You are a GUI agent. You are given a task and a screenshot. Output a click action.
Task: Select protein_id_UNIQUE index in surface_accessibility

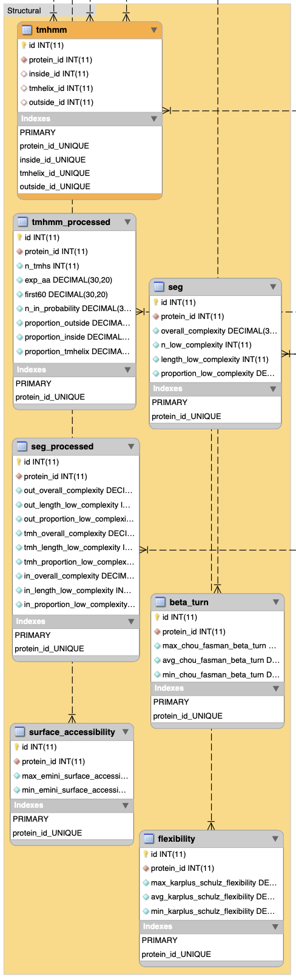click(x=72, y=833)
